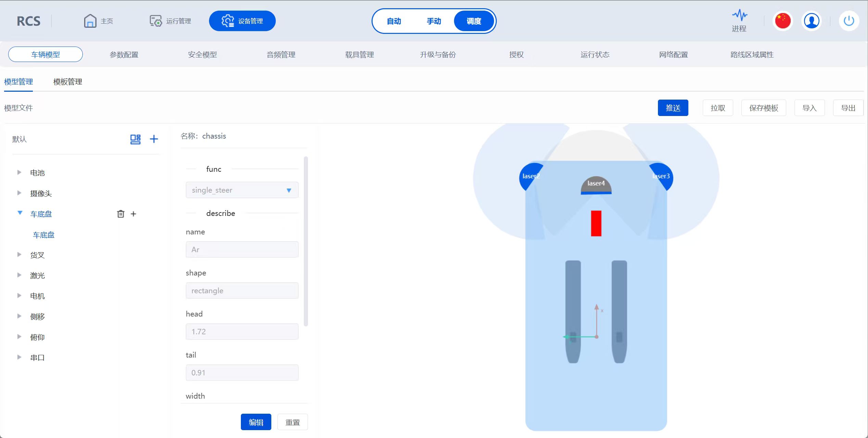Expand the 电池 tree node

(19, 172)
